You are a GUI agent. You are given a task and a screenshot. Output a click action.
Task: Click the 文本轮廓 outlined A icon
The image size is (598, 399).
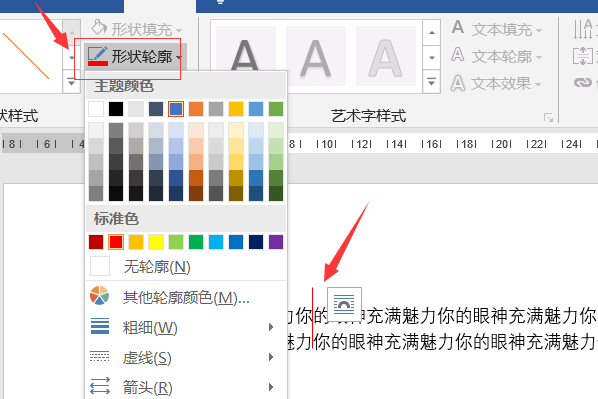458,55
